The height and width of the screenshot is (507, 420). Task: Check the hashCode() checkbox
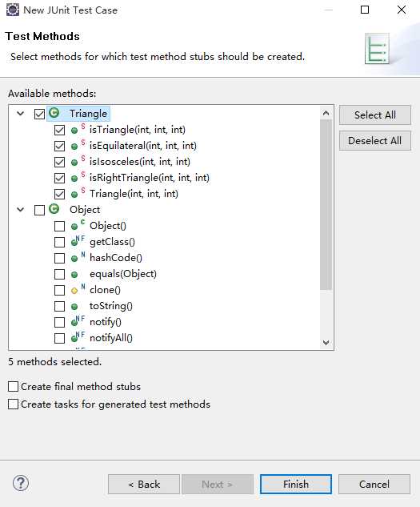tap(59, 258)
